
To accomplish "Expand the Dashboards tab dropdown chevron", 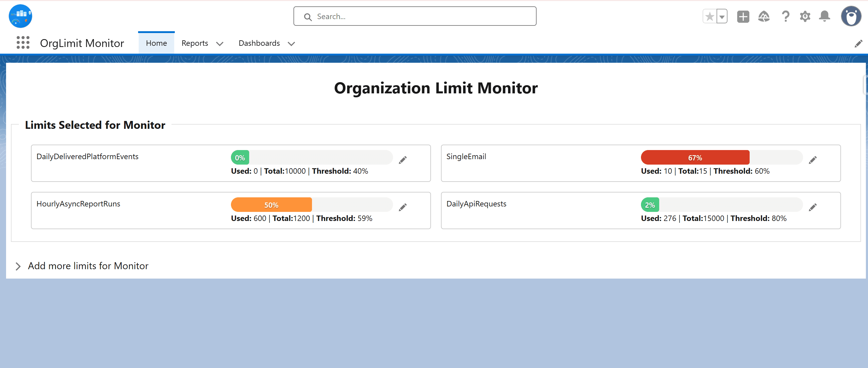I will point(291,44).
